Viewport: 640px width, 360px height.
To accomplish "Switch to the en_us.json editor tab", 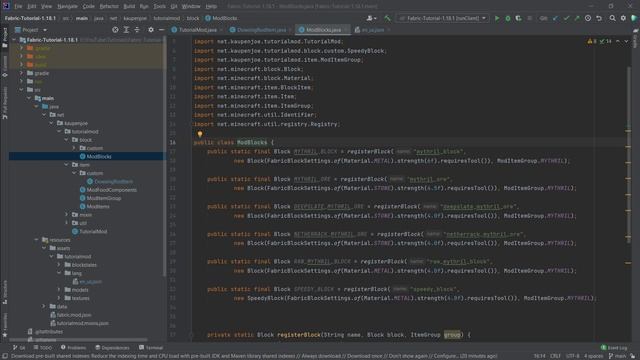I will pos(372,30).
